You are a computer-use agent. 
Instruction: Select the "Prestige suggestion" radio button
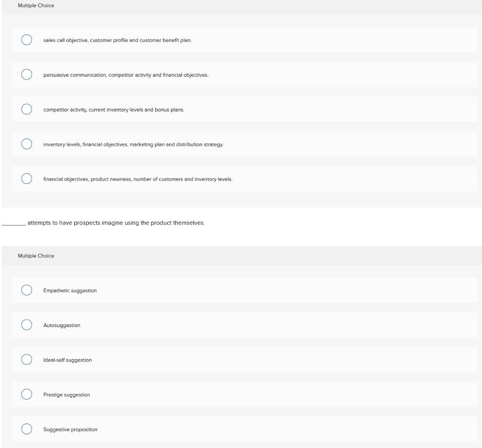pos(27,394)
